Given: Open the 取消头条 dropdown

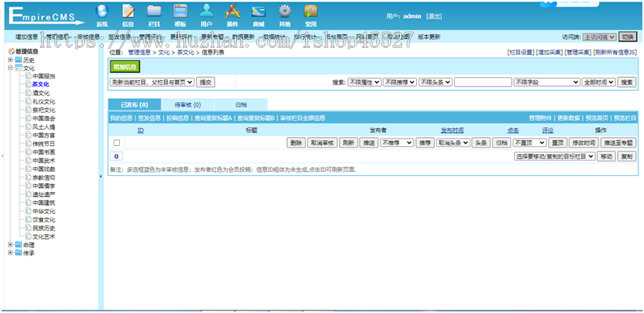Looking at the screenshot, I should point(453,143).
